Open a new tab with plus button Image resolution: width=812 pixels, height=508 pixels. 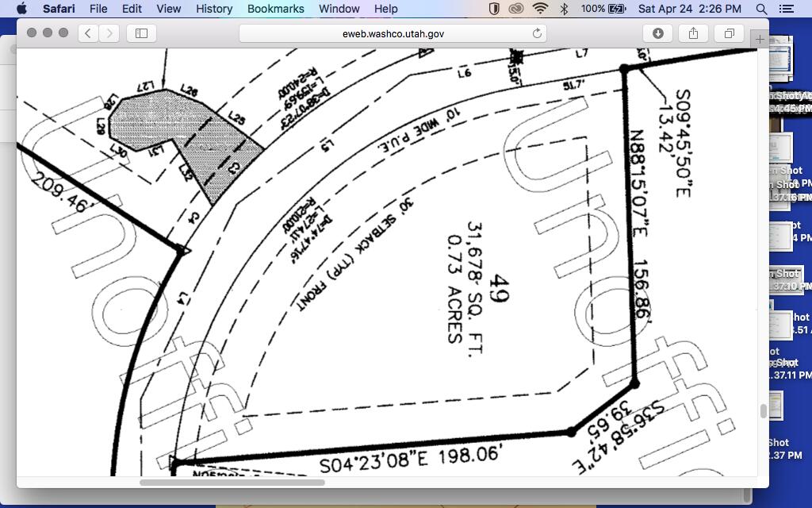point(760,39)
